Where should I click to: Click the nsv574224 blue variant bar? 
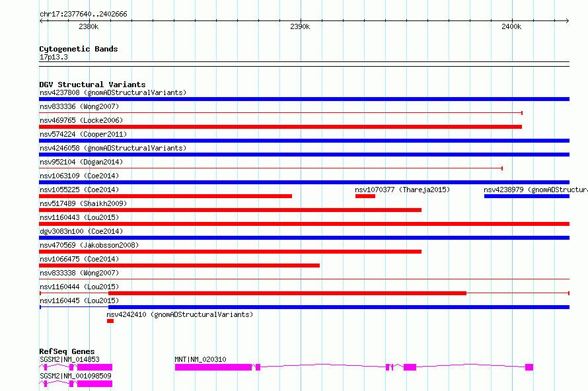point(304,141)
